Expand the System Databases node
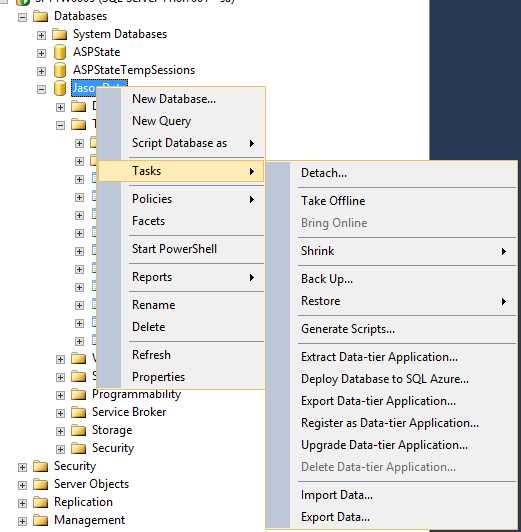 tap(41, 35)
